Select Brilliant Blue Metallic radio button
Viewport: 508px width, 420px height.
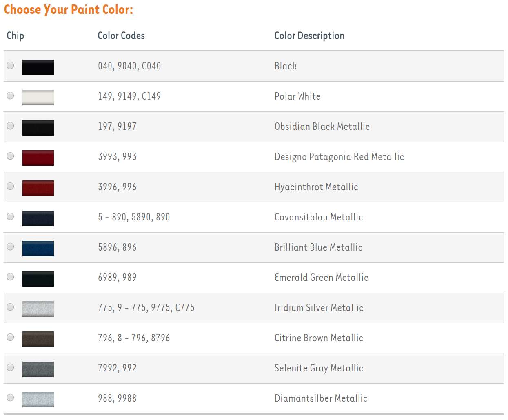(11, 247)
